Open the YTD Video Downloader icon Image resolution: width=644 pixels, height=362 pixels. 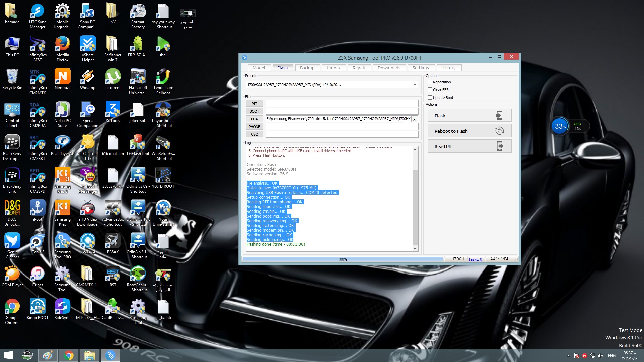pos(88,213)
